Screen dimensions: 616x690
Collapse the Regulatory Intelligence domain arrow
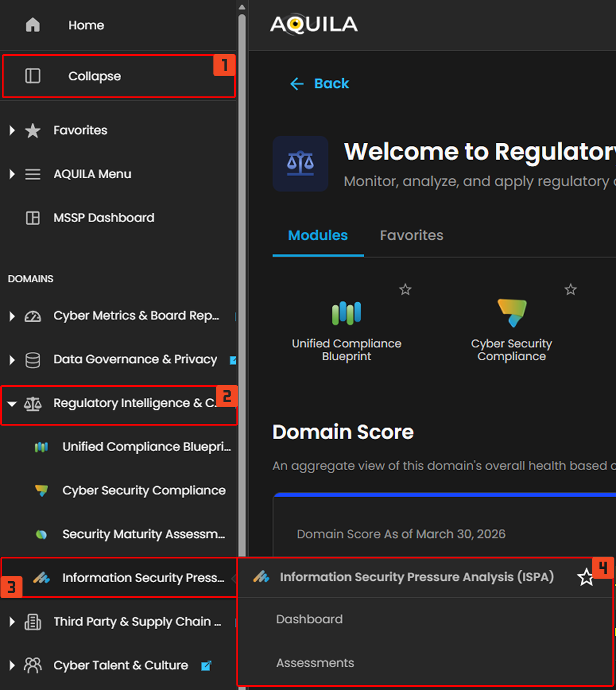[12, 404]
